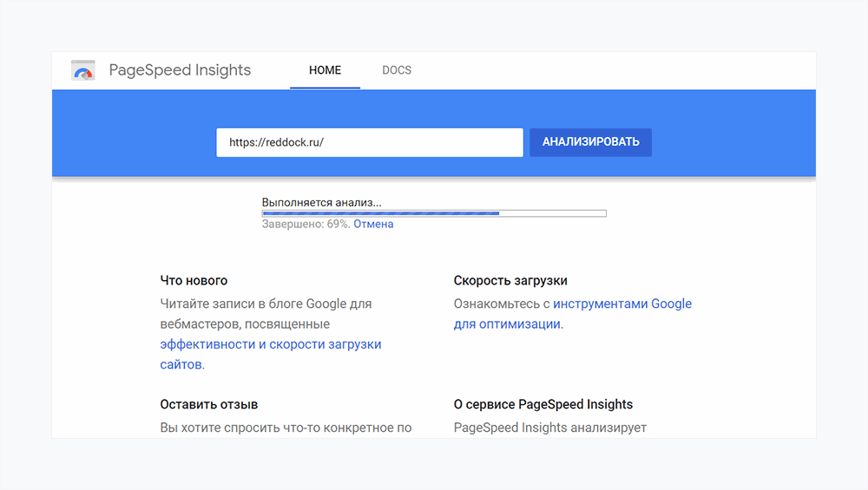Follow the инструментами Google для оптимизации link

click(621, 304)
